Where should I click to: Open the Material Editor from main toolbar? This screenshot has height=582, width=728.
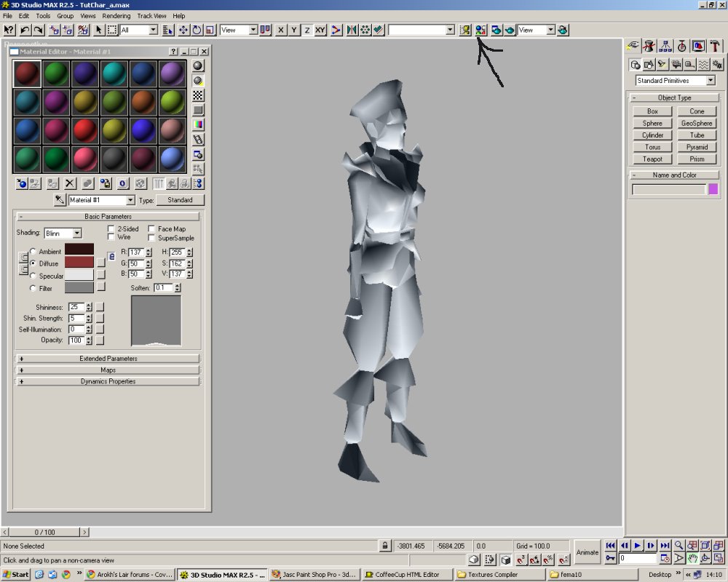[480, 30]
